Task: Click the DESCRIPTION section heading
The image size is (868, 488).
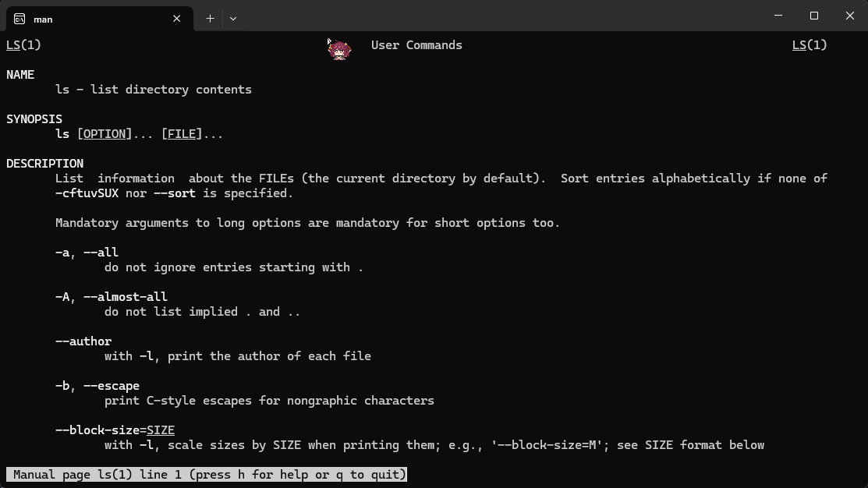Action: pos(44,164)
